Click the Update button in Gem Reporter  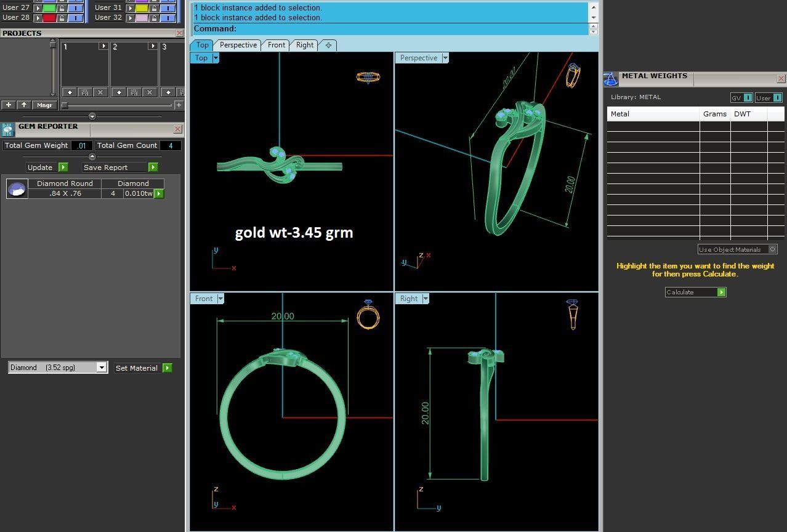coord(40,167)
